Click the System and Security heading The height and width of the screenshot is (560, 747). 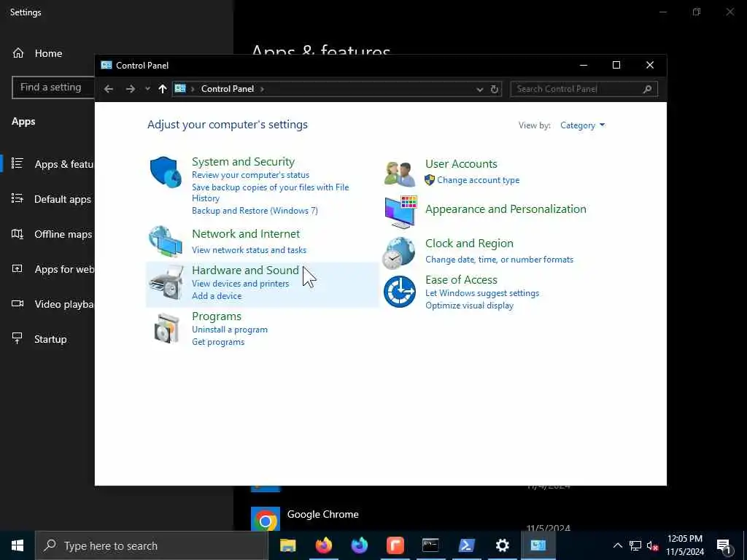pyautogui.click(x=243, y=161)
